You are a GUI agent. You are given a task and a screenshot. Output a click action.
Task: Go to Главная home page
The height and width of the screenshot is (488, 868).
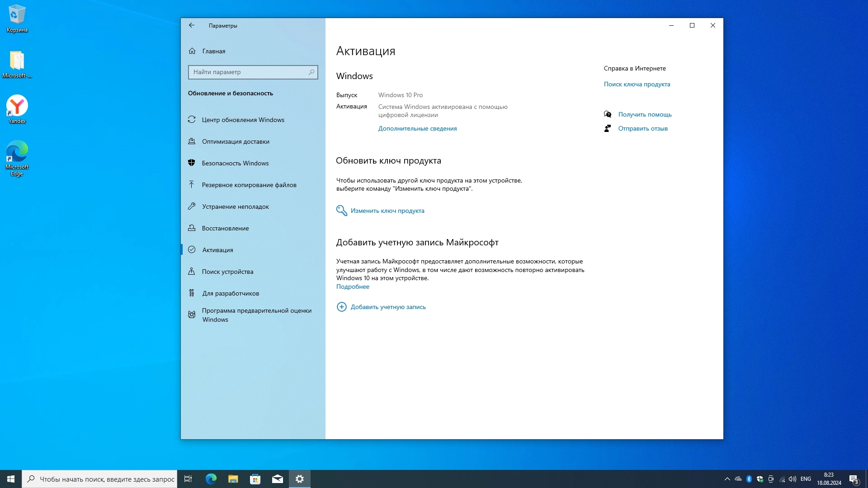213,51
